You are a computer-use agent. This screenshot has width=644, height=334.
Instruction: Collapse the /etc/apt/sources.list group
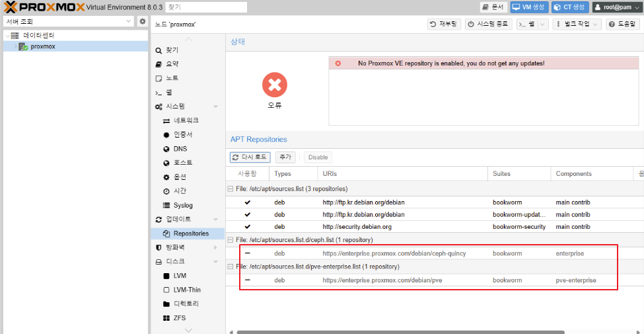[x=230, y=188]
